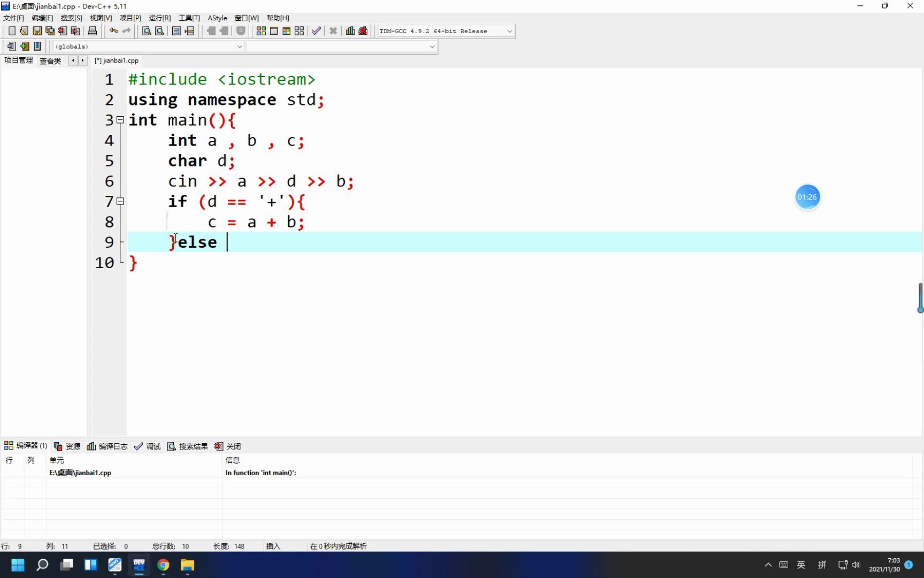Click the Syntax check checkmark icon
The height and width of the screenshot is (578, 924).
[x=315, y=31]
